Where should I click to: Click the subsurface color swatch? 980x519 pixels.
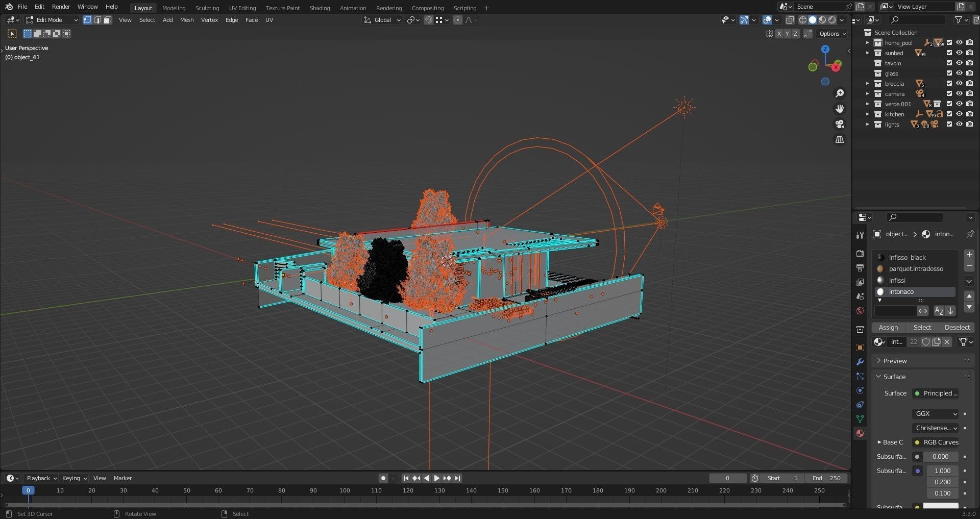pyautogui.click(x=941, y=507)
